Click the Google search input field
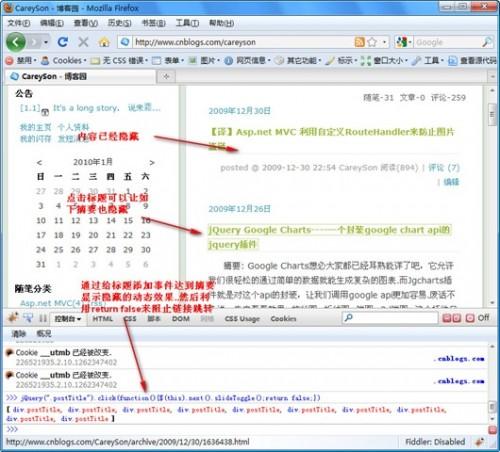 click(x=447, y=42)
